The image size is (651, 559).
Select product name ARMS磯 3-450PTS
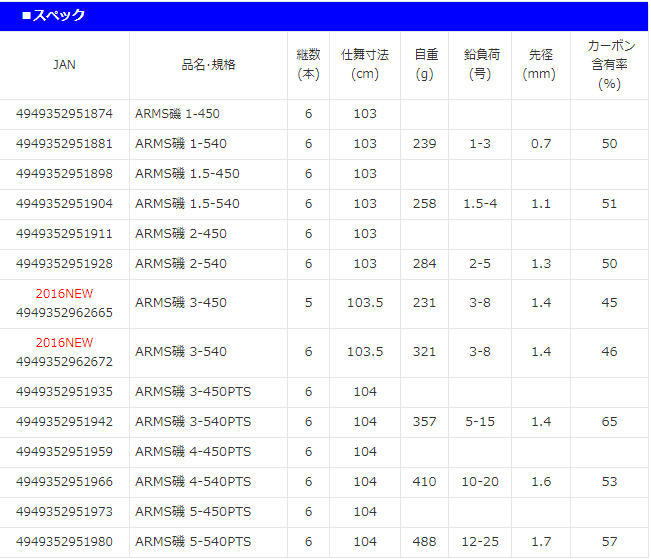tap(193, 392)
